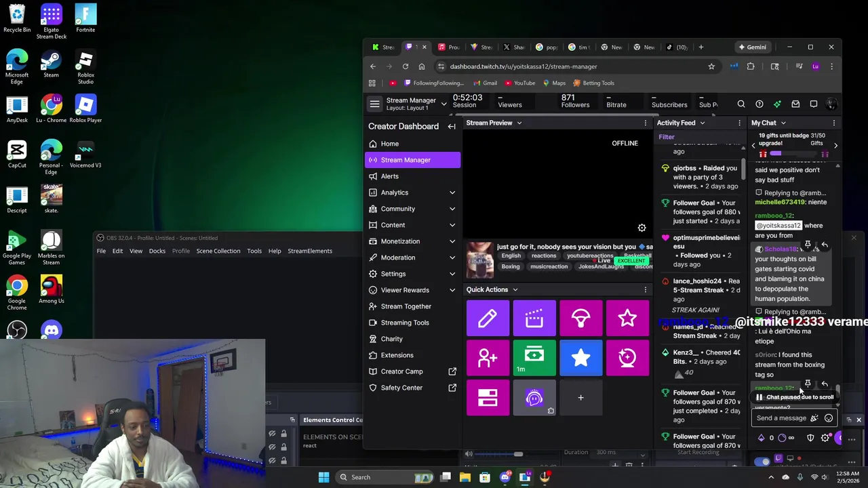Click the Chrome address bar URL
Viewport: 868px width, 488px height.
(x=524, y=66)
